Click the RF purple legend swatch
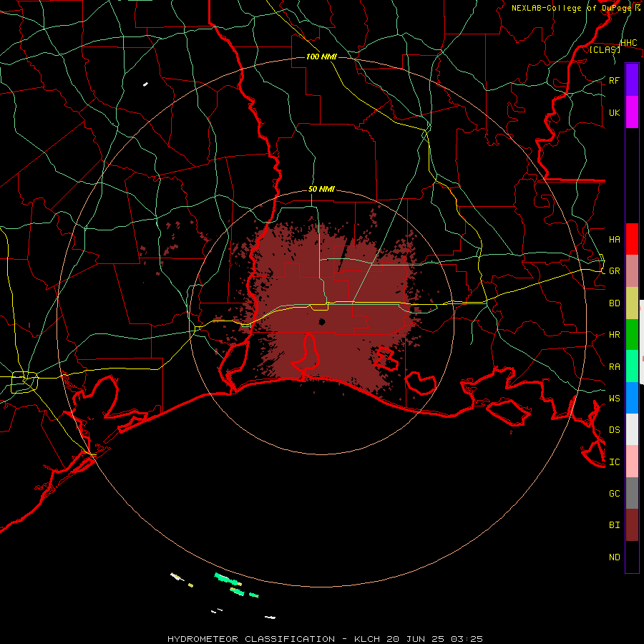The width and height of the screenshot is (644, 644). click(x=632, y=80)
